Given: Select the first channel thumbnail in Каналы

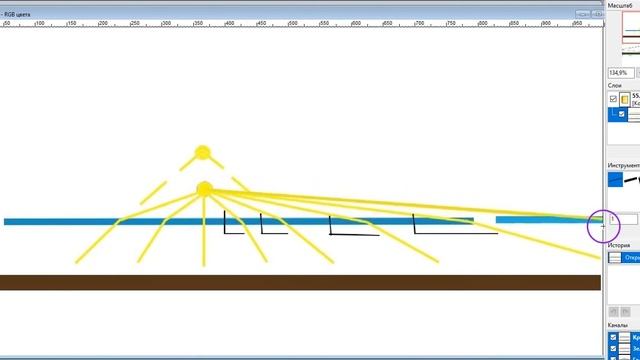Looking at the screenshot, I should pos(624,338).
